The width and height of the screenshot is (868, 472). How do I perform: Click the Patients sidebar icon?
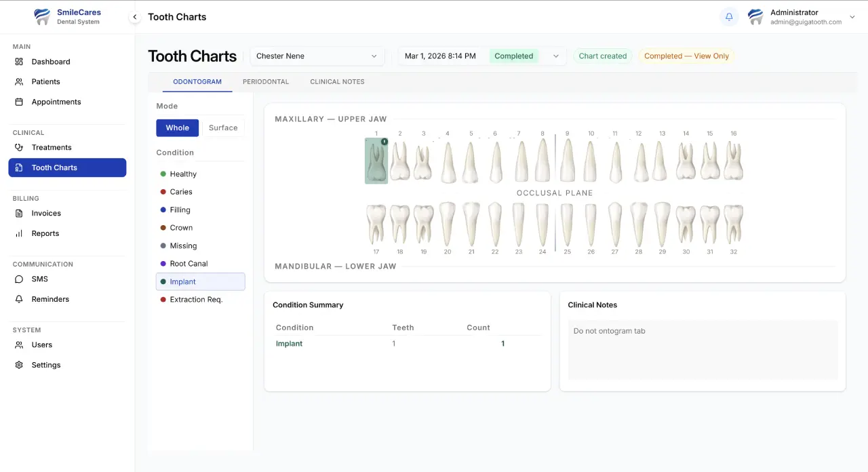(x=19, y=81)
